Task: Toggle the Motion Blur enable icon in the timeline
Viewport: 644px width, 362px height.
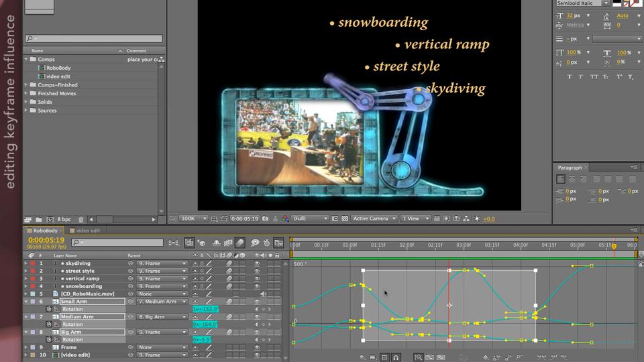Action: 240,243
